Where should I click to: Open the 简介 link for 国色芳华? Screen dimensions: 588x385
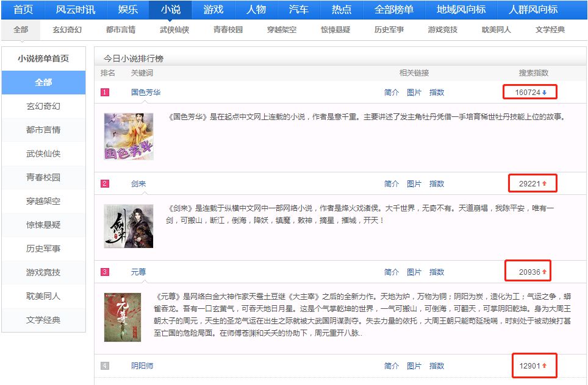pos(391,92)
